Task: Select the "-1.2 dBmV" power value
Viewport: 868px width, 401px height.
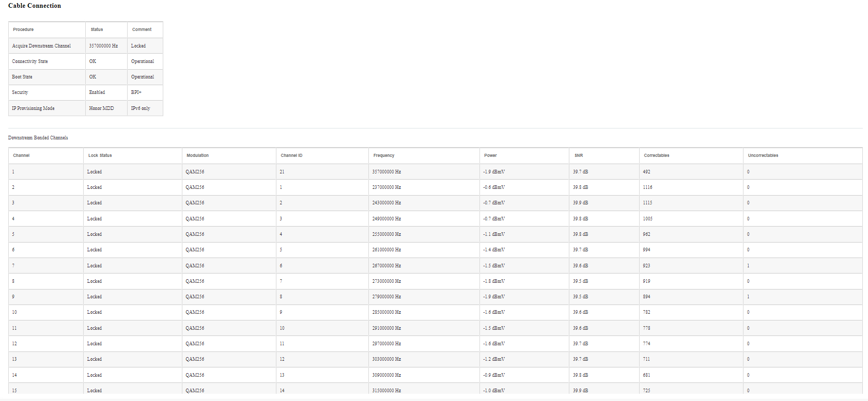Action: [x=494, y=359]
